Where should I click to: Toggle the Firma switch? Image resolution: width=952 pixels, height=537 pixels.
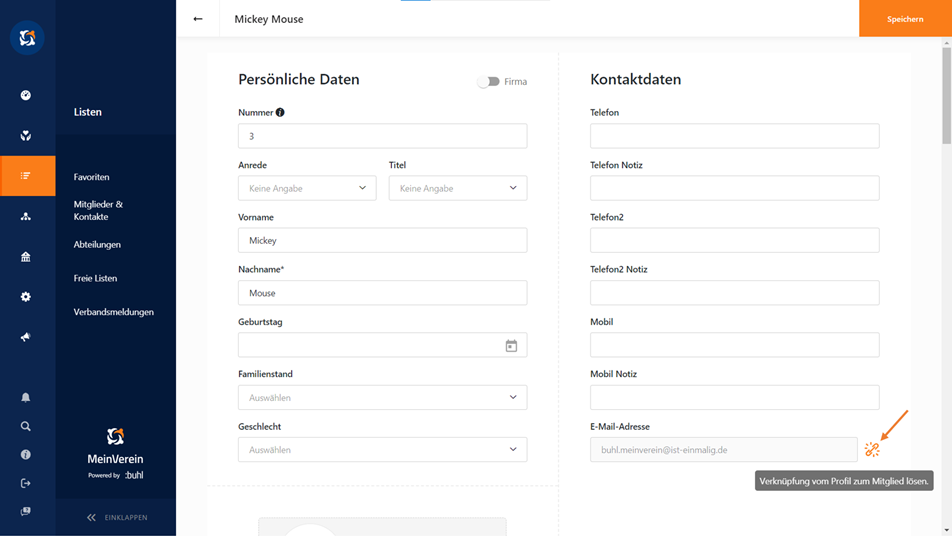pyautogui.click(x=488, y=81)
